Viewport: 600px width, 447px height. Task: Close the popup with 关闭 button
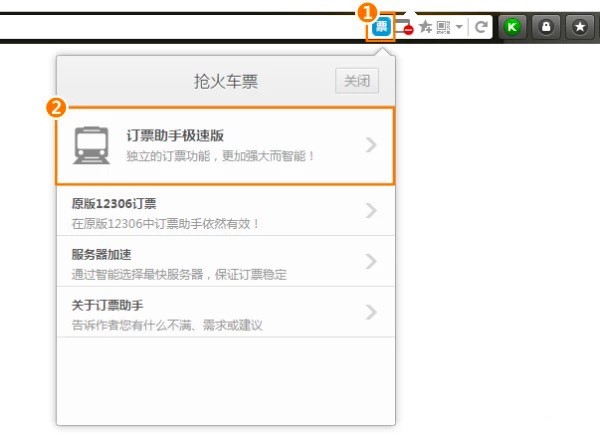(x=357, y=81)
